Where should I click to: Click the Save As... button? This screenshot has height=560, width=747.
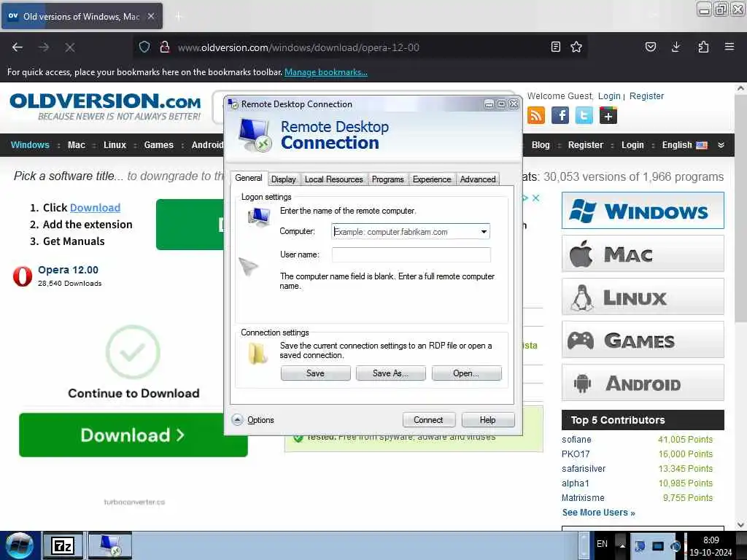[x=391, y=373]
